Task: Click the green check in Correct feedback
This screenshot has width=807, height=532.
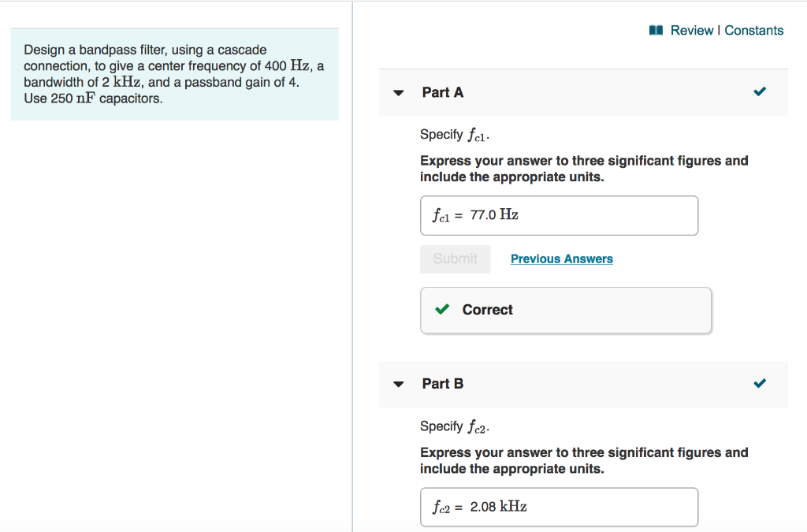Action: (443, 310)
